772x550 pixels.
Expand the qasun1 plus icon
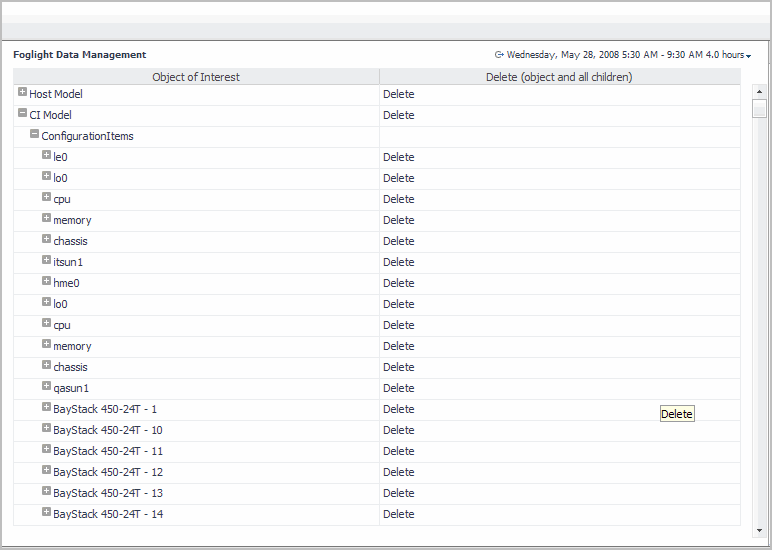point(46,387)
